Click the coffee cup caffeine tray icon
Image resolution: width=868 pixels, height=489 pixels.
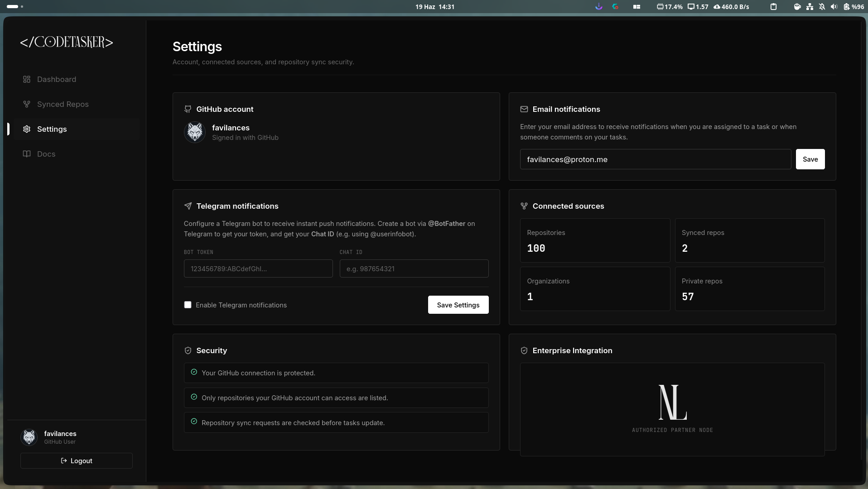pyautogui.click(x=797, y=7)
